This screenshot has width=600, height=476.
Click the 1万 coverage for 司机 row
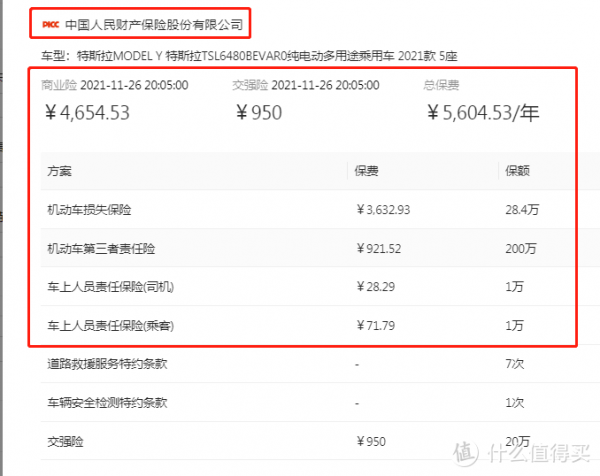tap(514, 287)
